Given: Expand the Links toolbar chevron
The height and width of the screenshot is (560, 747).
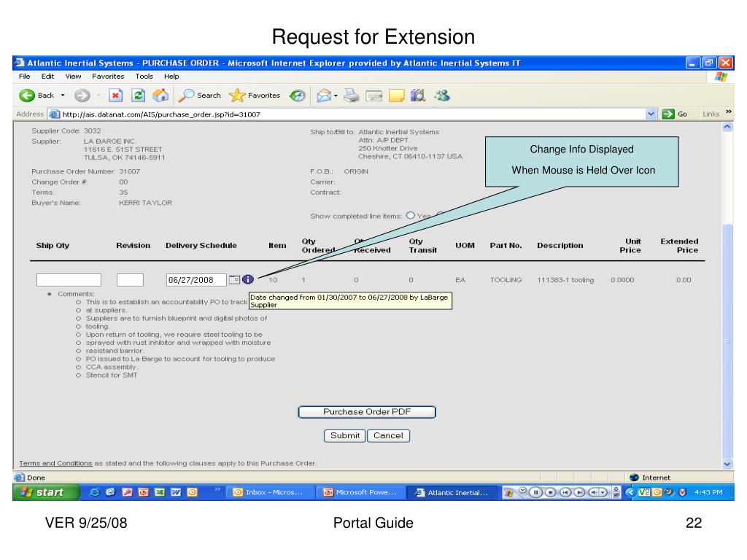Looking at the screenshot, I should 729,112.
